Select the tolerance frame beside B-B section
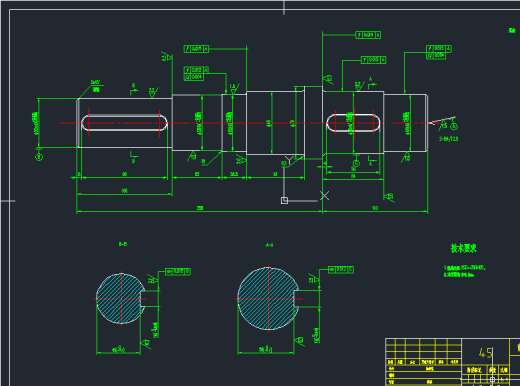The width and height of the screenshot is (520, 386). pos(178,271)
